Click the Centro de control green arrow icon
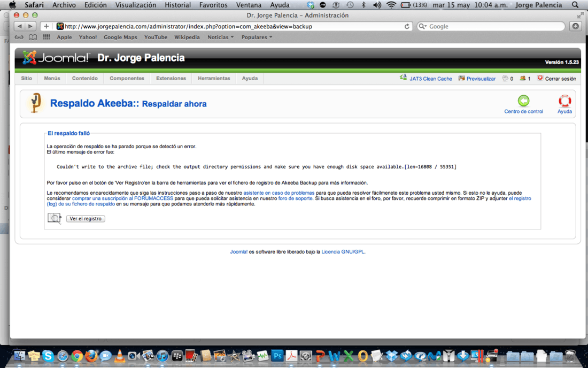This screenshot has height=368, width=588. 523,101
